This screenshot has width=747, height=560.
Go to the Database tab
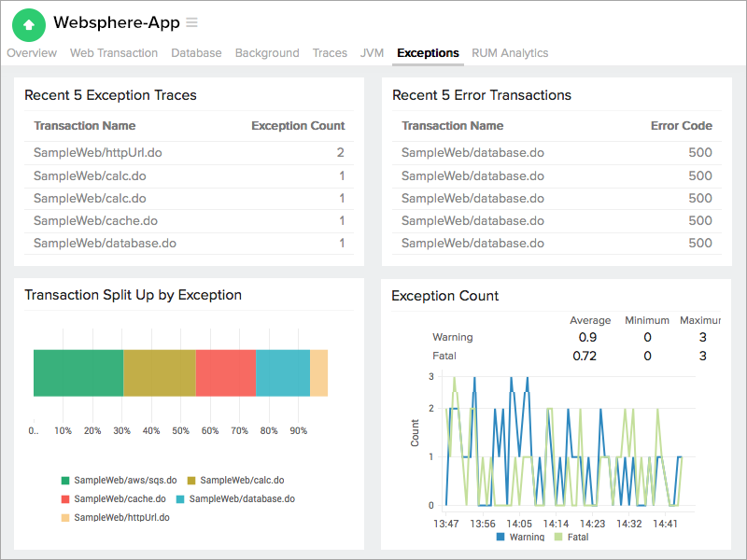[x=196, y=53]
